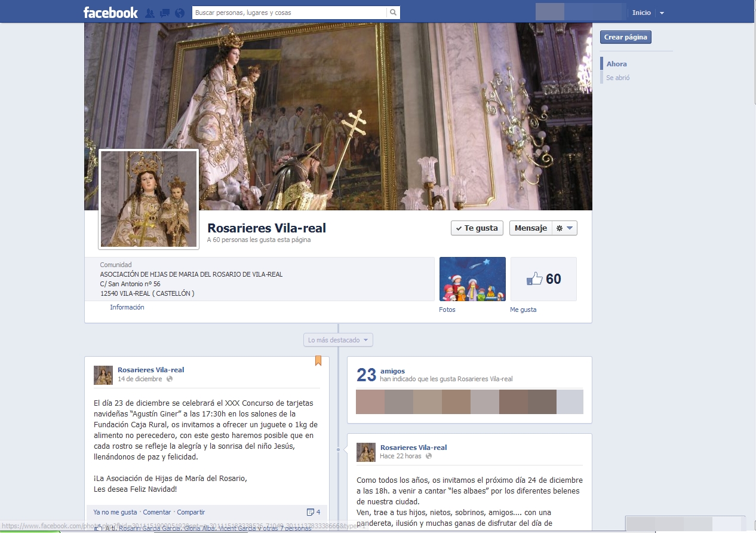Go to Inicio in the top bar
The height and width of the screenshot is (533, 756).
[641, 13]
